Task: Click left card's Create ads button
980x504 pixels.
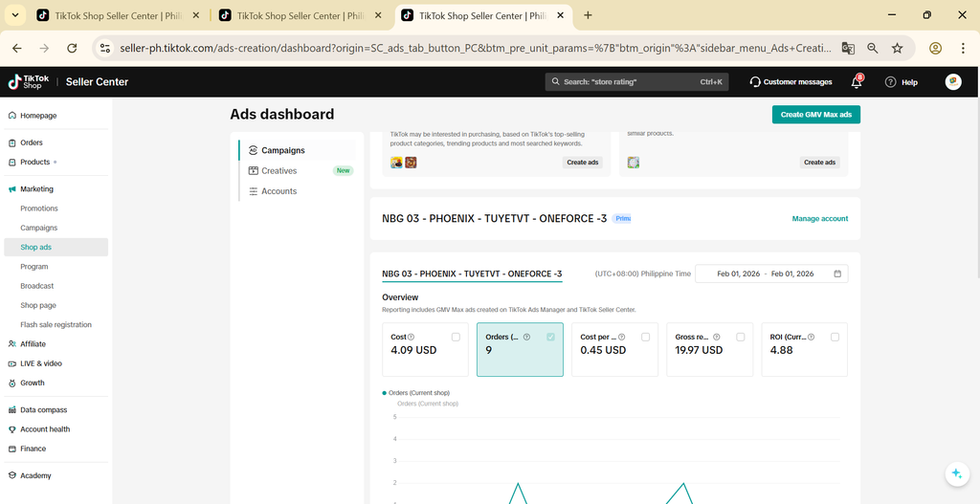Action: point(583,163)
